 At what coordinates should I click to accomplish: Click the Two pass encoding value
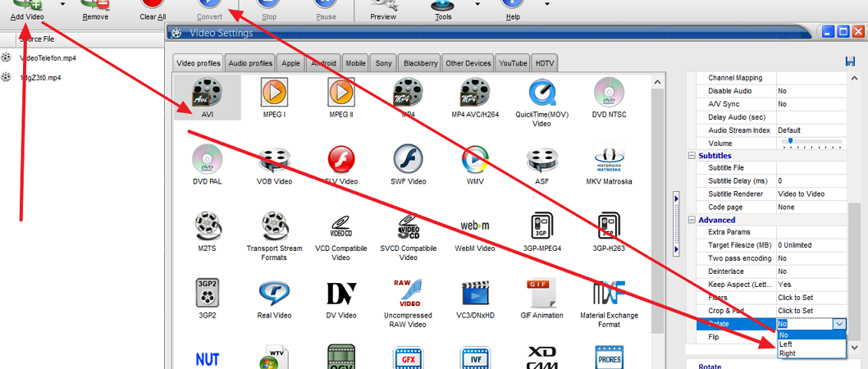(x=811, y=258)
